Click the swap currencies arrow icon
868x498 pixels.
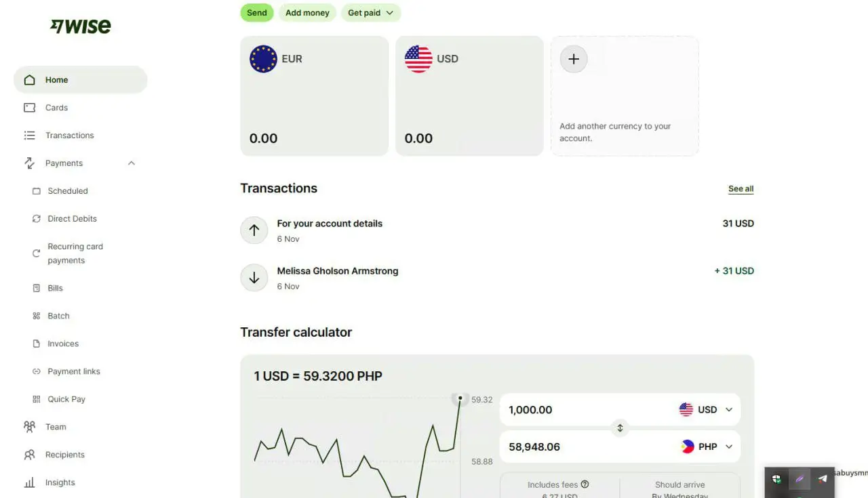click(620, 428)
